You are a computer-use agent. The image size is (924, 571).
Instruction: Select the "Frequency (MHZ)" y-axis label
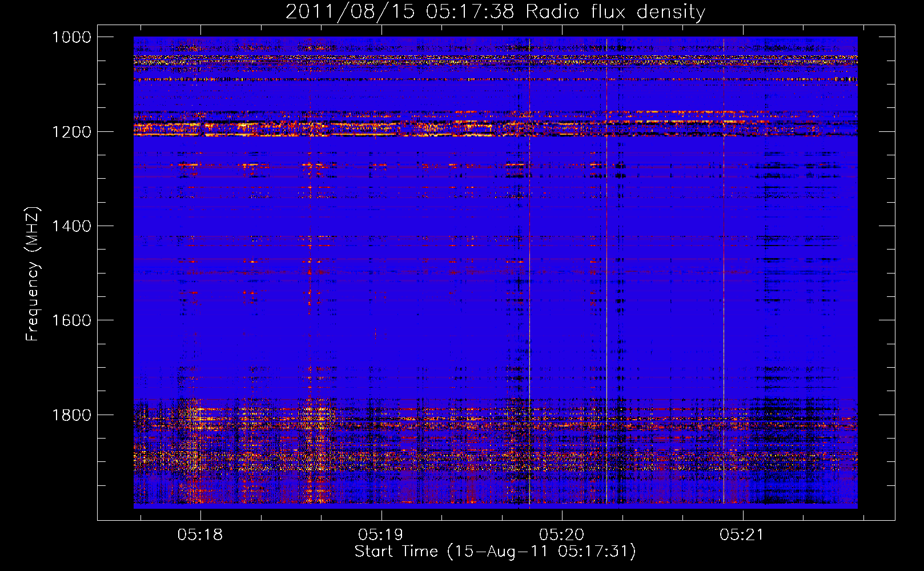(x=33, y=274)
